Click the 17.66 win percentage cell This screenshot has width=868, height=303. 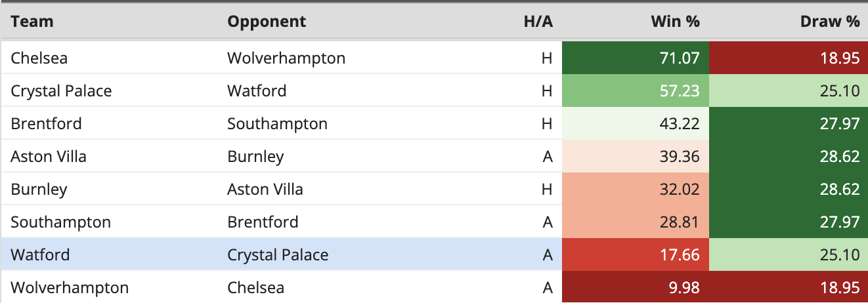coord(636,254)
